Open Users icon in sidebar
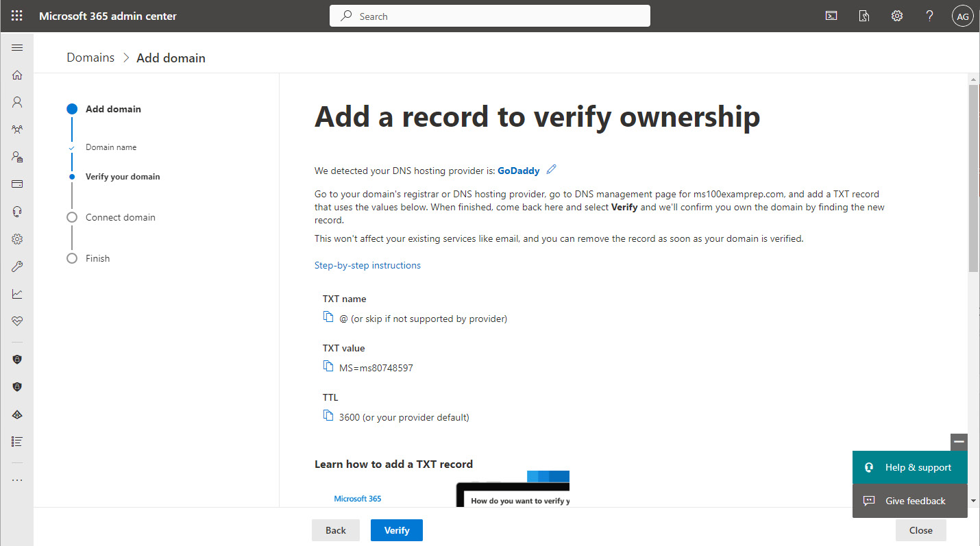Viewport: 980px width, 546px height. [x=17, y=102]
